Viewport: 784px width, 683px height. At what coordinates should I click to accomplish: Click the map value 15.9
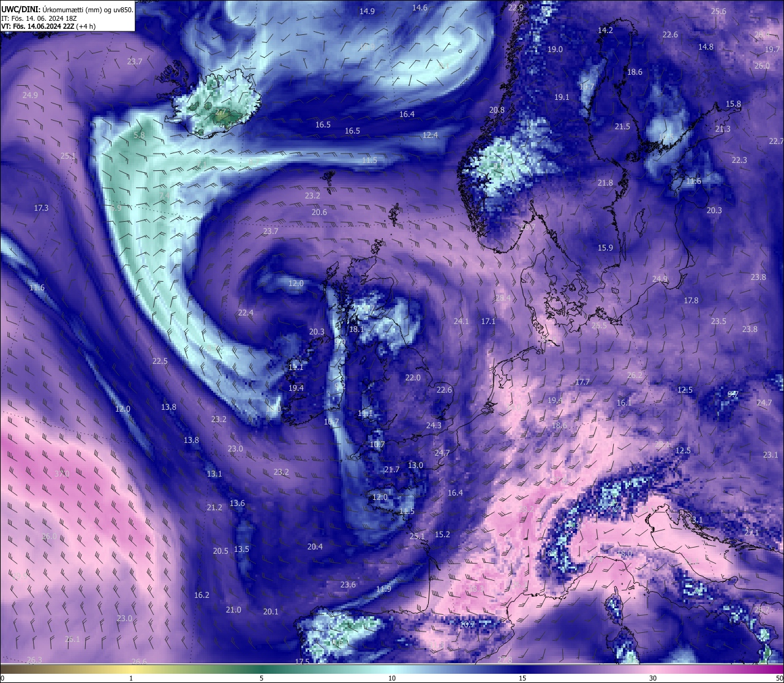pyautogui.click(x=605, y=247)
